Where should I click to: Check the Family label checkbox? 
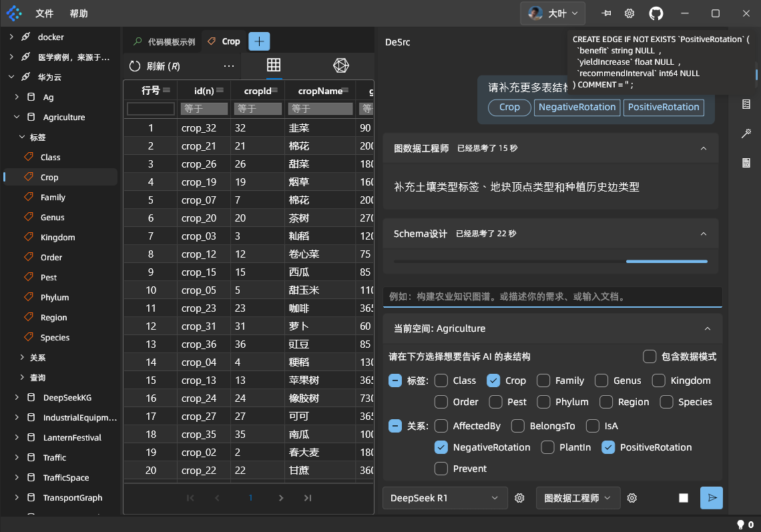click(543, 380)
